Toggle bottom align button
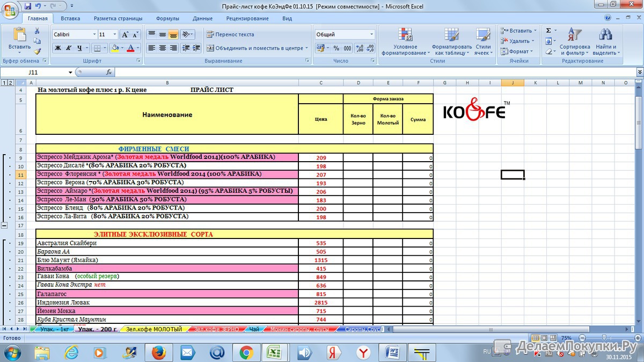 [173, 34]
